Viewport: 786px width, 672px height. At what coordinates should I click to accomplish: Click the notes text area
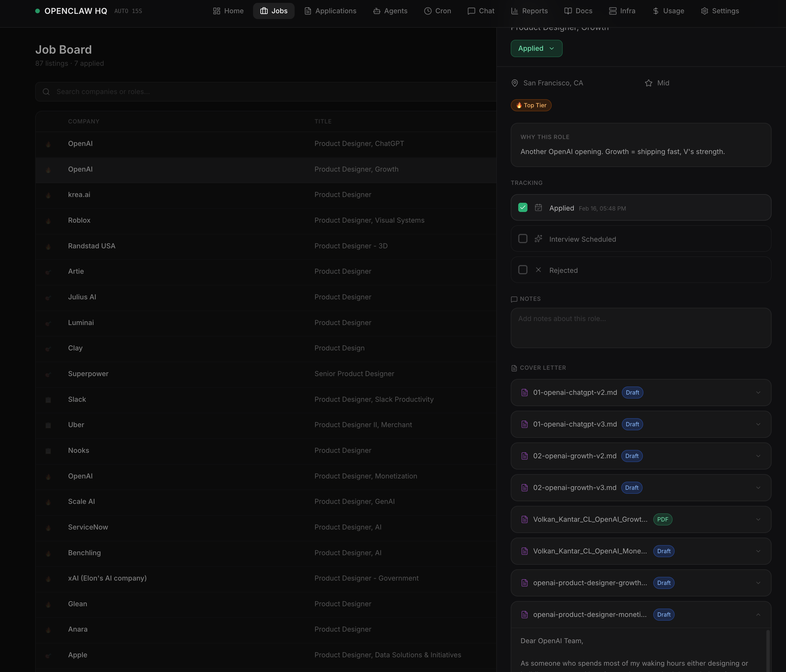pos(640,328)
